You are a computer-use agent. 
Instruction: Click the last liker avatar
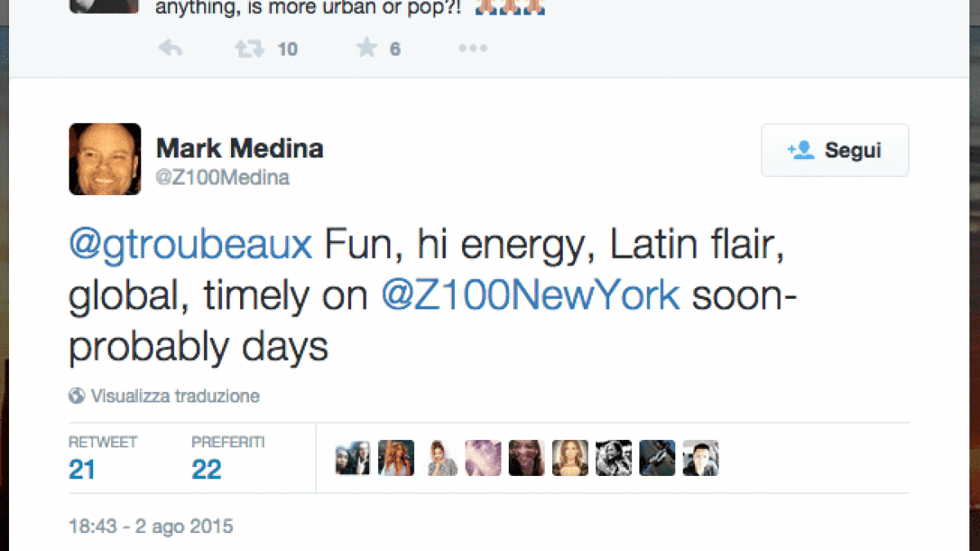701,458
